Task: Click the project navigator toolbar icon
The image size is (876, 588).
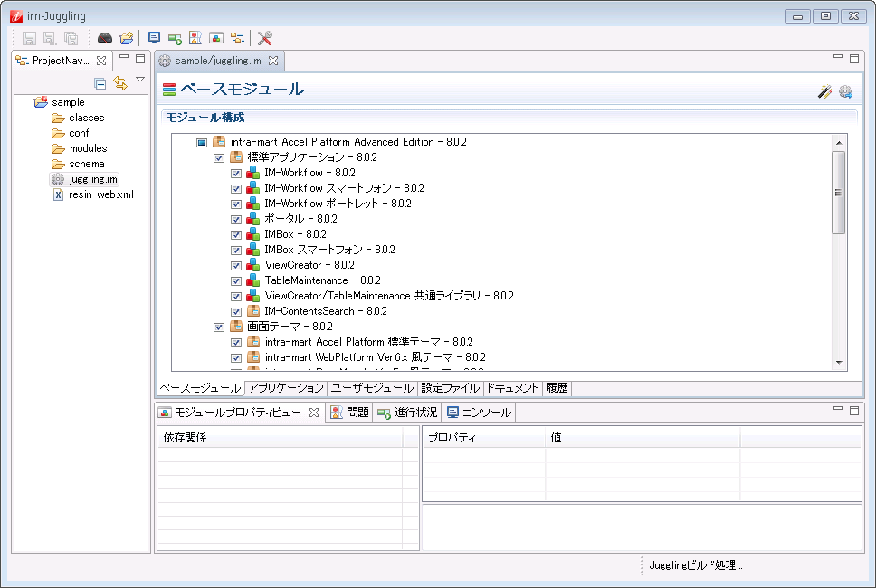Action: (237, 38)
